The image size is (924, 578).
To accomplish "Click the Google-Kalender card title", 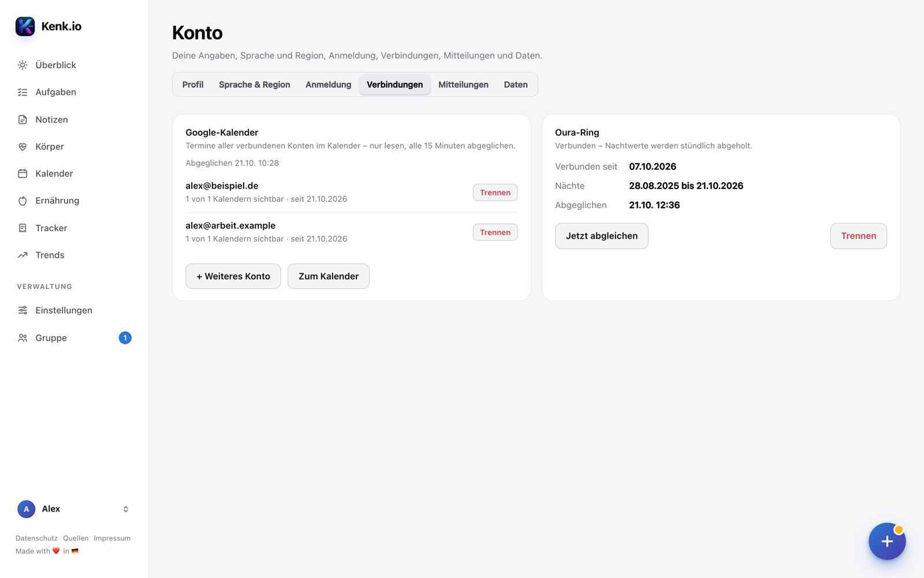I will (x=222, y=132).
